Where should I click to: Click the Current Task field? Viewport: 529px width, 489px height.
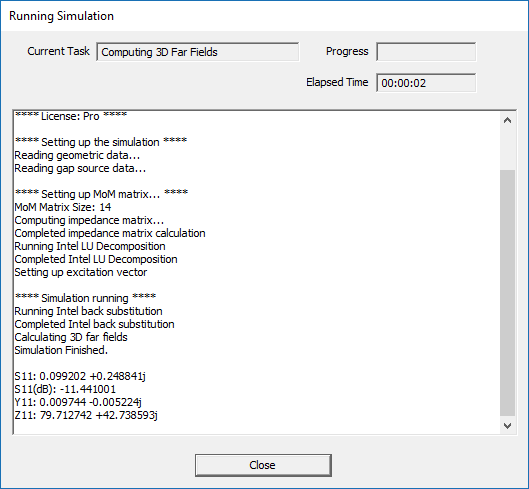point(198,52)
